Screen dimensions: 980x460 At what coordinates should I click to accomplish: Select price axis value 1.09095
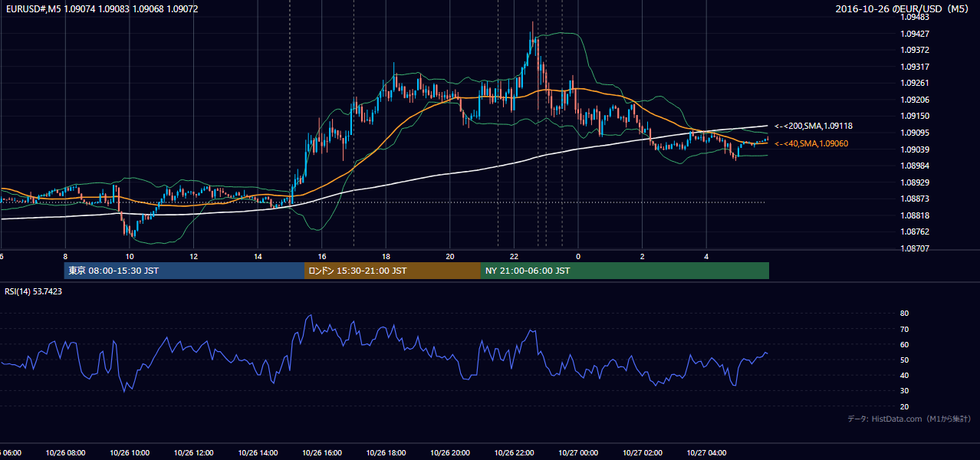pyautogui.click(x=915, y=133)
